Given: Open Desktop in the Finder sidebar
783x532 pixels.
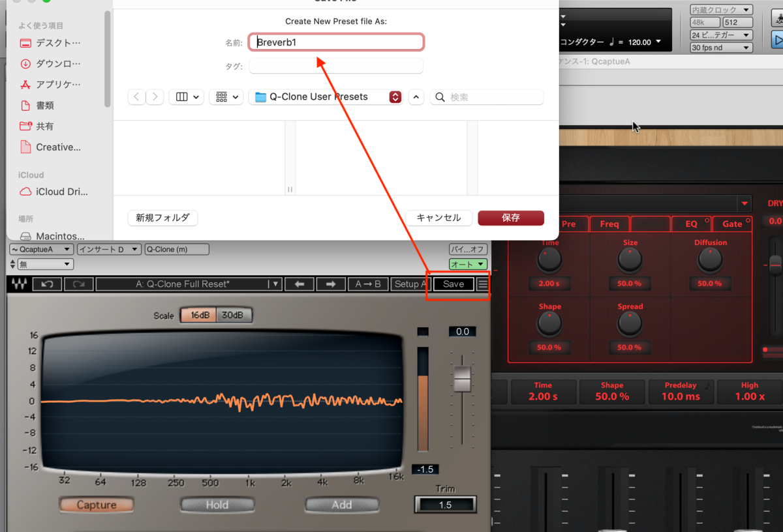Looking at the screenshot, I should pyautogui.click(x=50, y=43).
